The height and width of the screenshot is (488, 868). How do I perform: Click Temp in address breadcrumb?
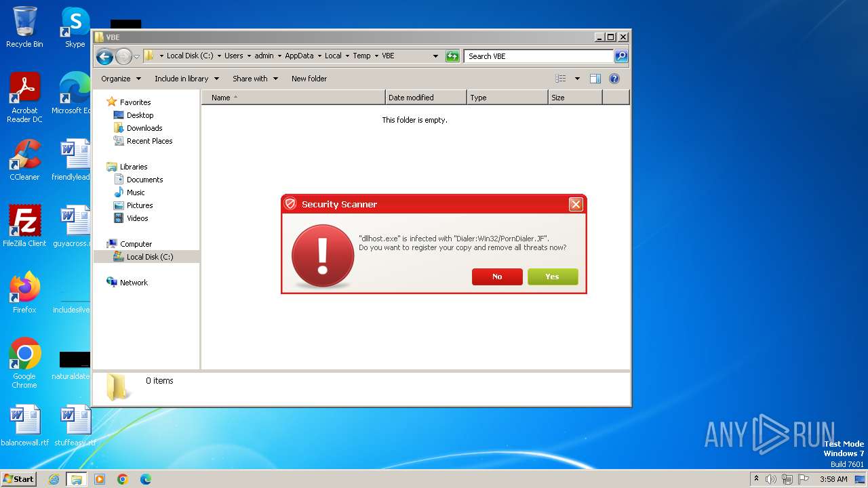361,56
